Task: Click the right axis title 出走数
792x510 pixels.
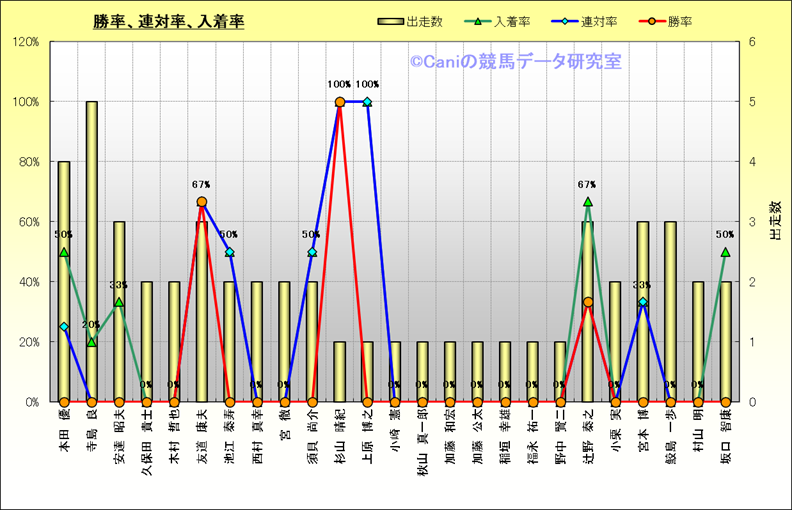Action: (774, 221)
